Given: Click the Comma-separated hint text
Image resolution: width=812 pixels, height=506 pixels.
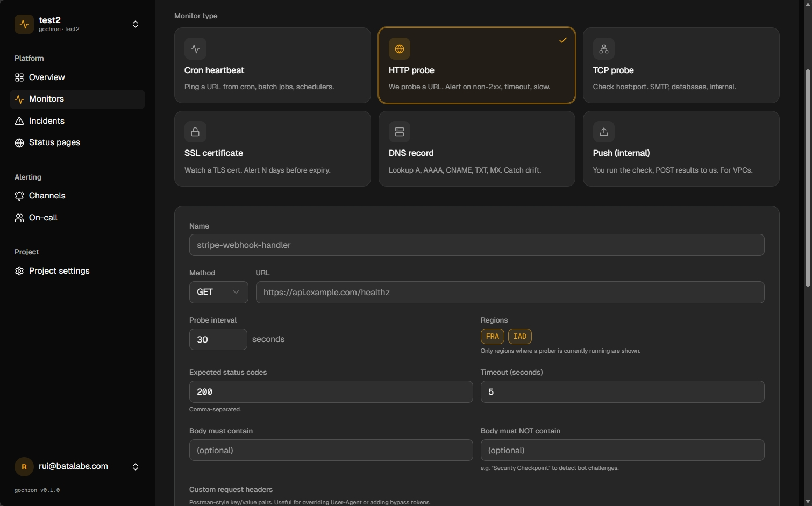Looking at the screenshot, I should pyautogui.click(x=215, y=409).
